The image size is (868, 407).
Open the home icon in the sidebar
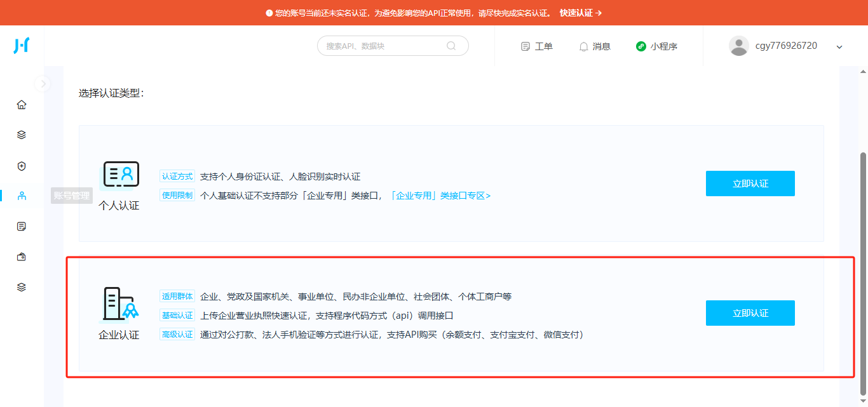(22, 105)
